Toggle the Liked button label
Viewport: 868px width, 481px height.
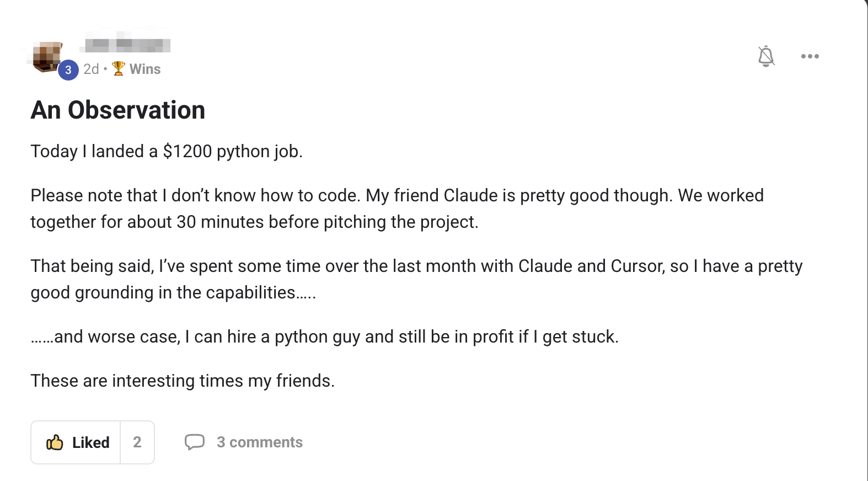coord(91,442)
